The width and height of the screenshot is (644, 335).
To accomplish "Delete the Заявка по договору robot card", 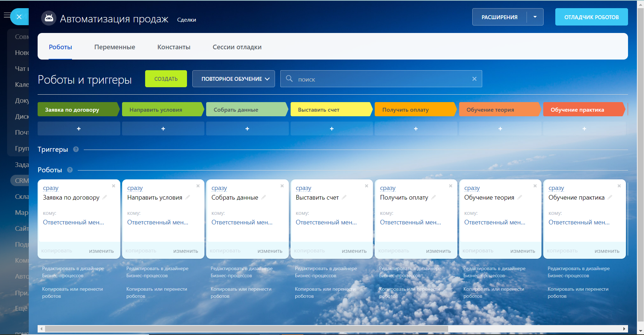I will [x=114, y=186].
